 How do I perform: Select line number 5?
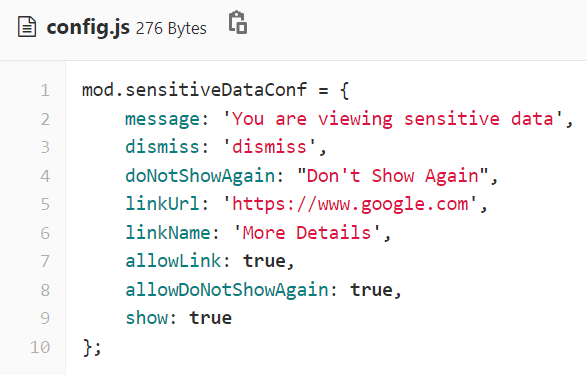45,204
